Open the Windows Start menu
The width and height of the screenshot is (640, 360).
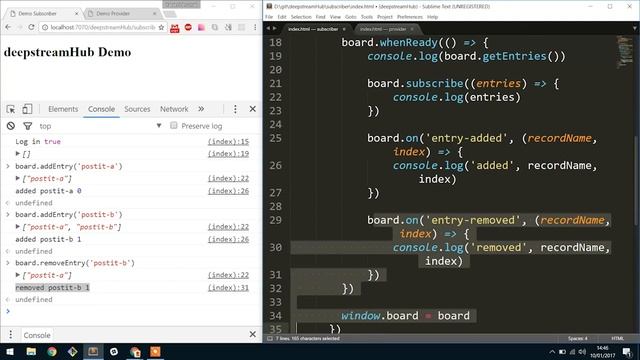(x=9, y=352)
